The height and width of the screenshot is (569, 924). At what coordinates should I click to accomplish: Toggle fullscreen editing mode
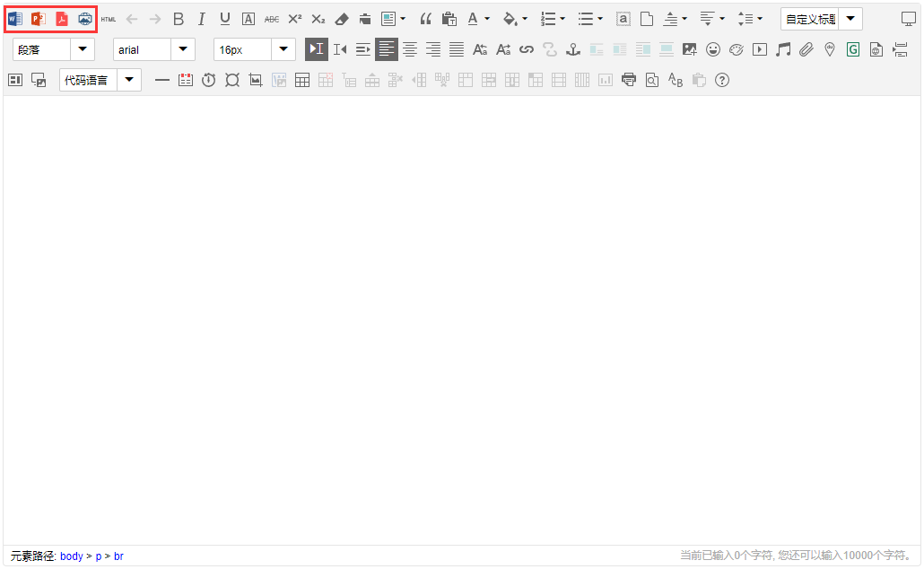tap(908, 18)
